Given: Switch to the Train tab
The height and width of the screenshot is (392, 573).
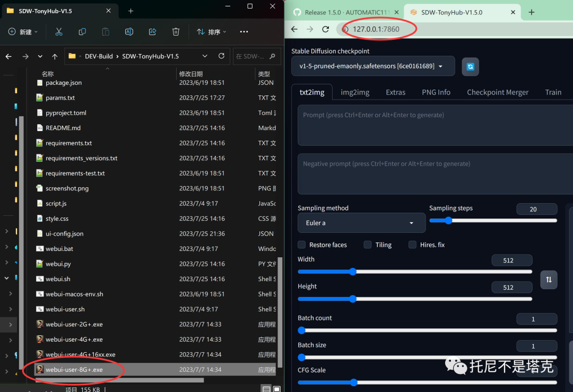Looking at the screenshot, I should point(553,92).
